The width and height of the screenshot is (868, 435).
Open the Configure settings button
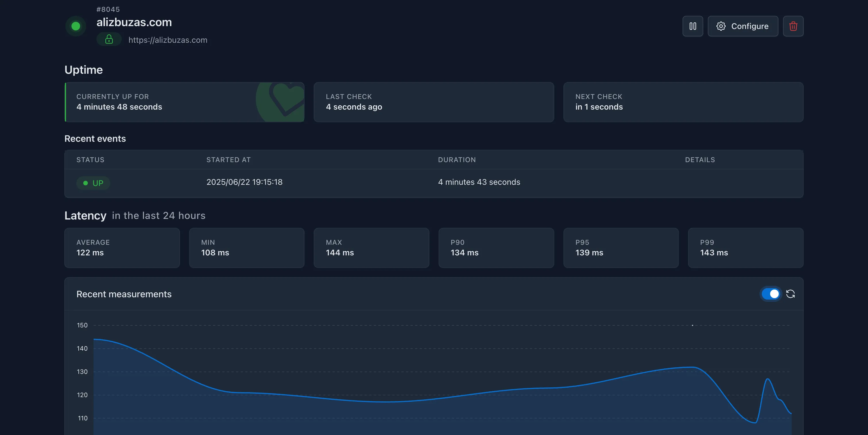pos(743,26)
